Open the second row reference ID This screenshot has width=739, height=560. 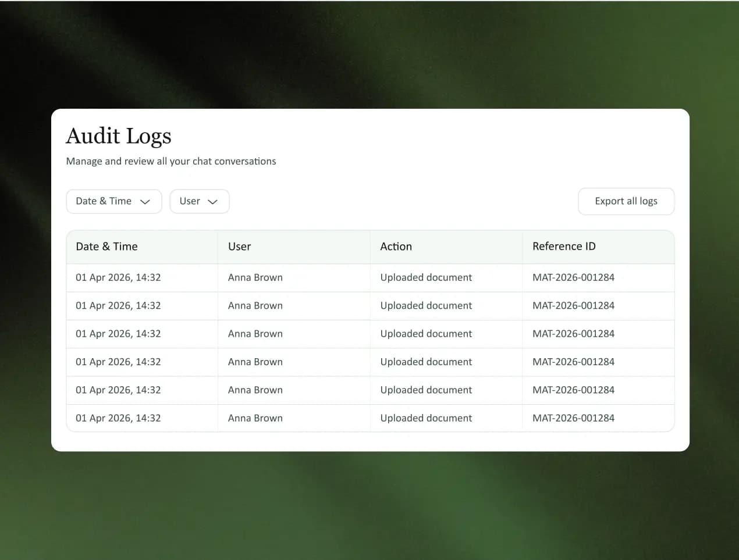[x=573, y=305]
